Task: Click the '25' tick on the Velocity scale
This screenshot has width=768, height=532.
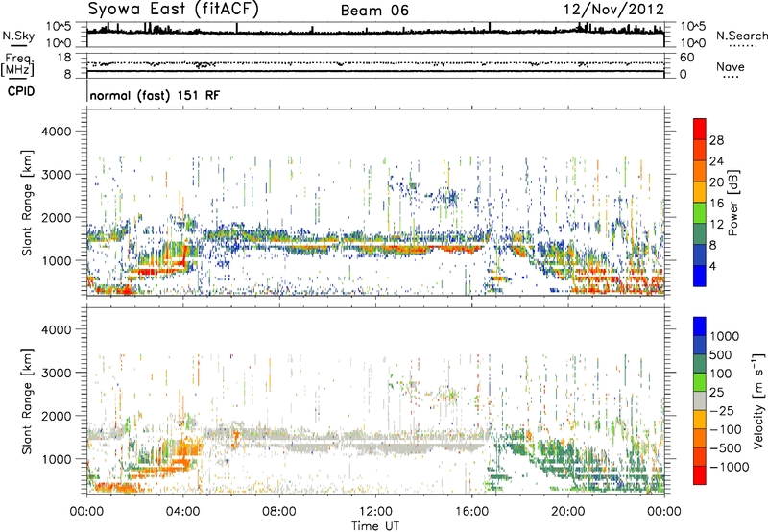Action: 716,392
